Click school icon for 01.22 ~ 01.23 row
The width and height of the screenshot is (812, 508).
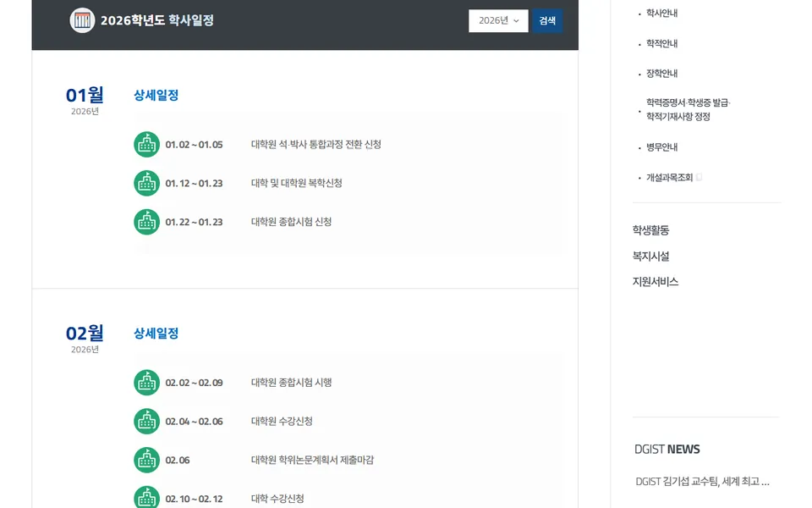coord(146,222)
